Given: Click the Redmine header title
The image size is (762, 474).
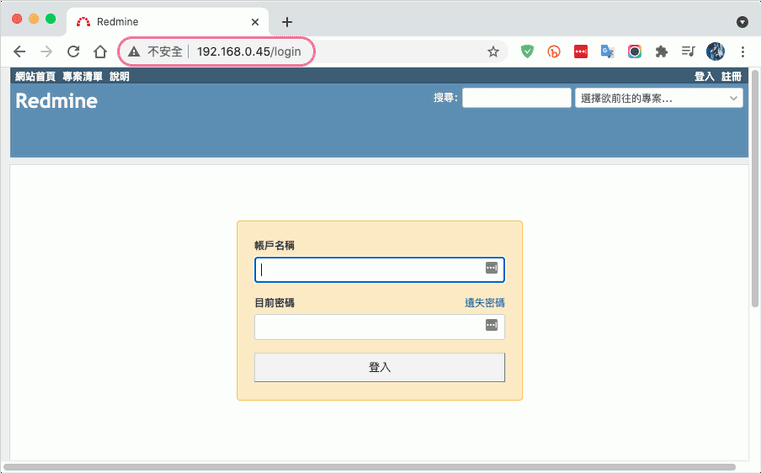Looking at the screenshot, I should (56, 101).
